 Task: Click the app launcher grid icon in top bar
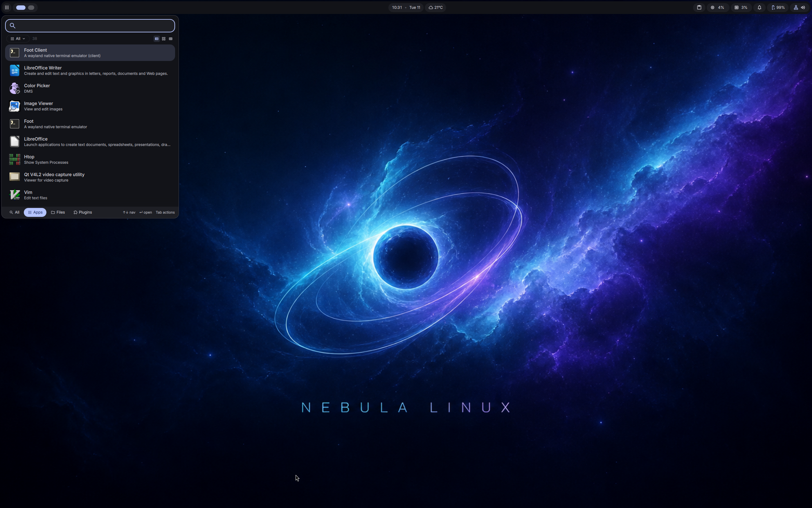point(7,7)
